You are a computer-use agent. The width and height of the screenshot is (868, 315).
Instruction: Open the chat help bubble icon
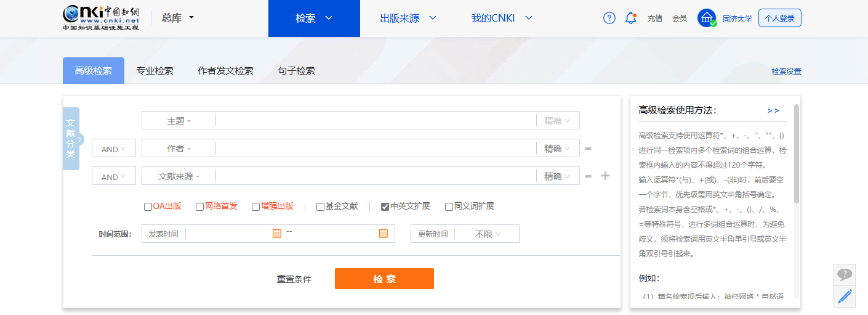pyautogui.click(x=845, y=274)
